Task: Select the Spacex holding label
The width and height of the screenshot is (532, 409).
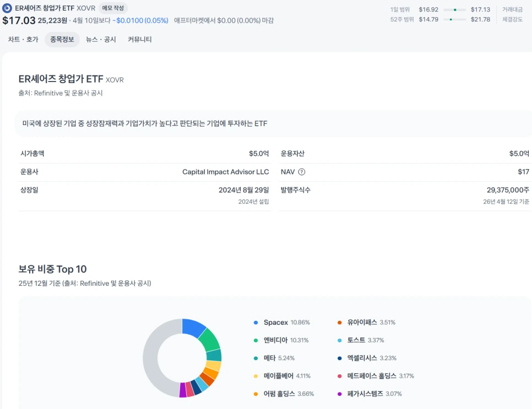Action: tap(276, 323)
